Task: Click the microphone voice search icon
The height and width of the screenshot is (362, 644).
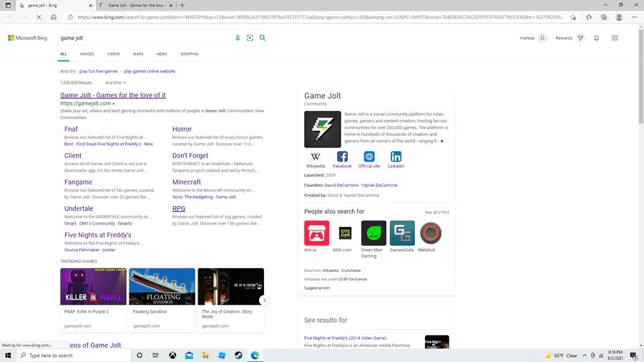Action: click(x=238, y=38)
